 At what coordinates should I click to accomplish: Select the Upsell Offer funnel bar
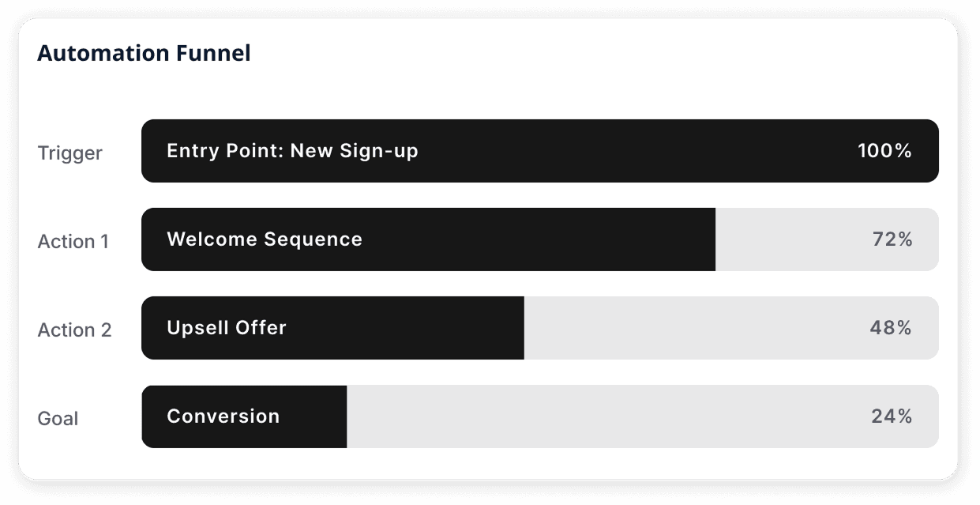[332, 328]
